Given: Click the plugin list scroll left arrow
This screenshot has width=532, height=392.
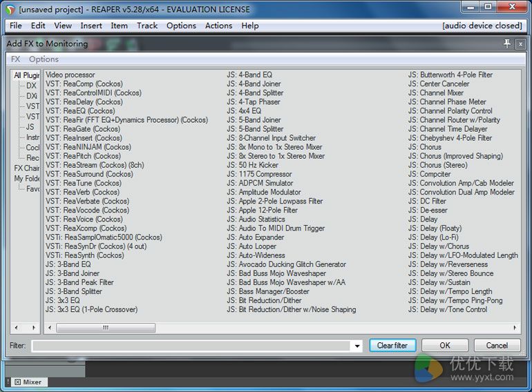Looking at the screenshot, I should tap(50, 328).
